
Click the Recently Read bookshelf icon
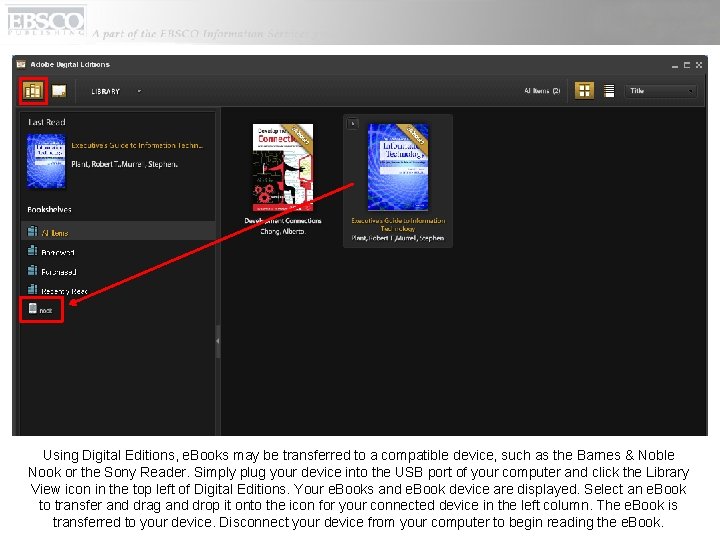click(x=32, y=289)
